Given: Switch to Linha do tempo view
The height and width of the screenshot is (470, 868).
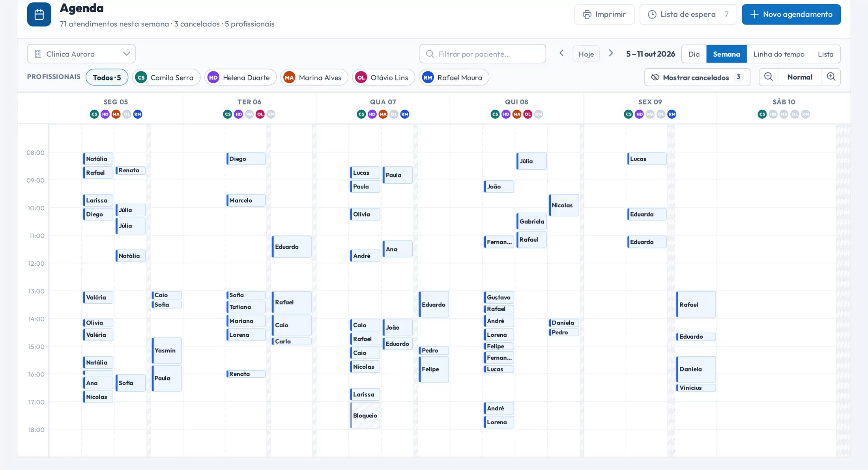Looking at the screenshot, I should coord(779,54).
